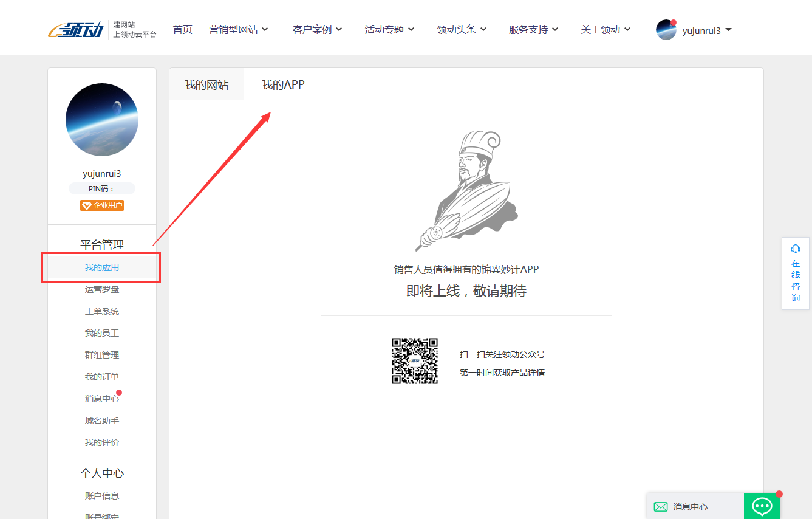The width and height of the screenshot is (812, 519).
Task: Click the PIN码 field in profile card
Action: coord(101,188)
